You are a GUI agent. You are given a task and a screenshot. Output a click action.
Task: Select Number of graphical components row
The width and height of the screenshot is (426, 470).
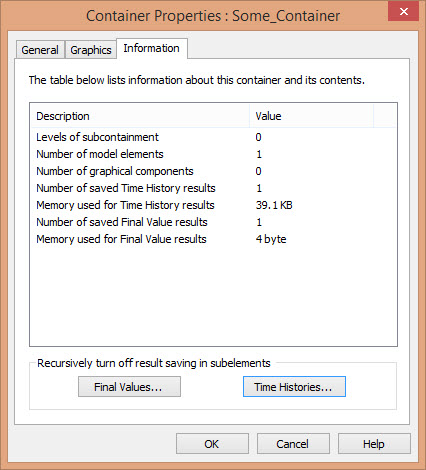pyautogui.click(x=213, y=171)
